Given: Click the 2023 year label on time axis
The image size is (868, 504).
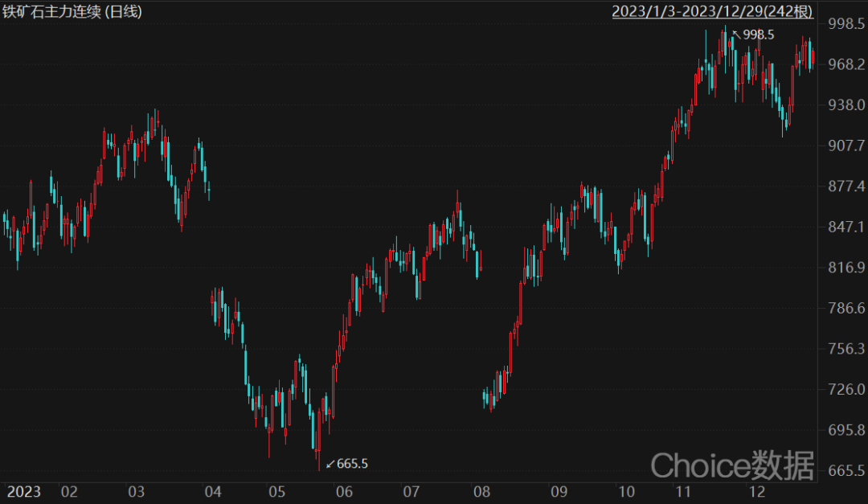Looking at the screenshot, I should [x=24, y=492].
